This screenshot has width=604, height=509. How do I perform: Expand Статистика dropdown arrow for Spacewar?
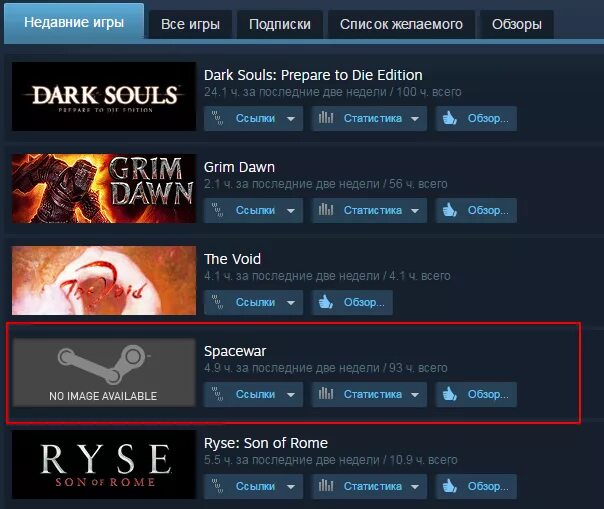point(415,395)
